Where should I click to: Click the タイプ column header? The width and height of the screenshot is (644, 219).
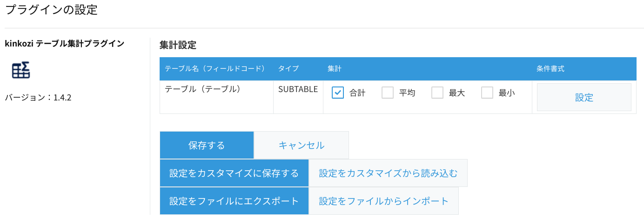pos(288,68)
